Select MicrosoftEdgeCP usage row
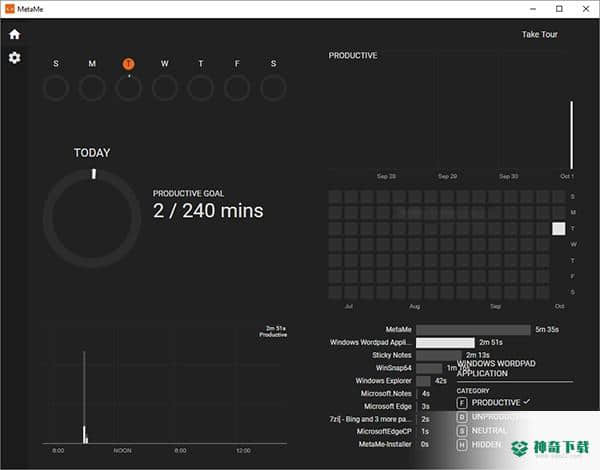Viewport: 600px width, 470px height. pos(393,431)
